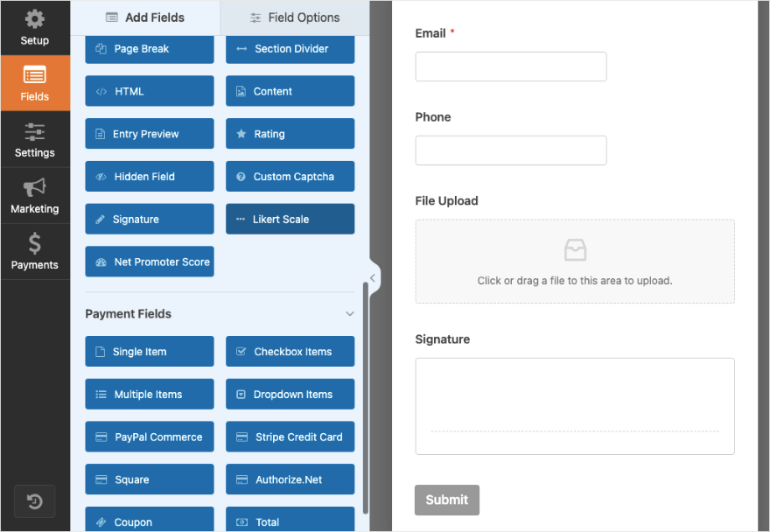Collapse the fields side panel
This screenshot has width=770, height=532.
coord(373,278)
